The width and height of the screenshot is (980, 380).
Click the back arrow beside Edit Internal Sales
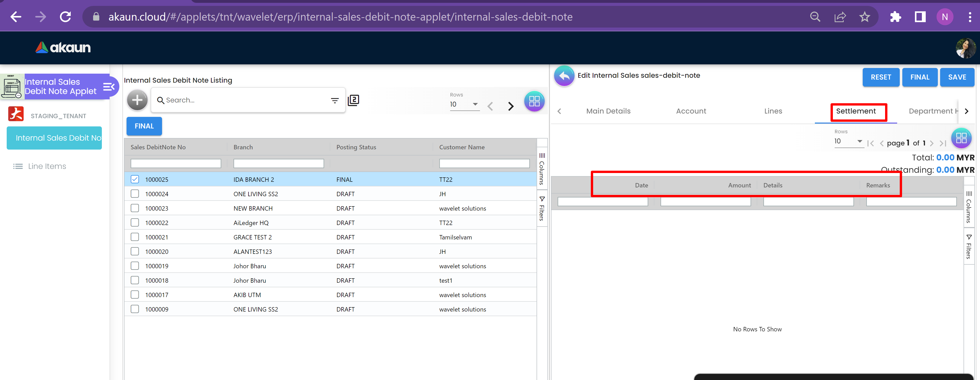pos(564,76)
